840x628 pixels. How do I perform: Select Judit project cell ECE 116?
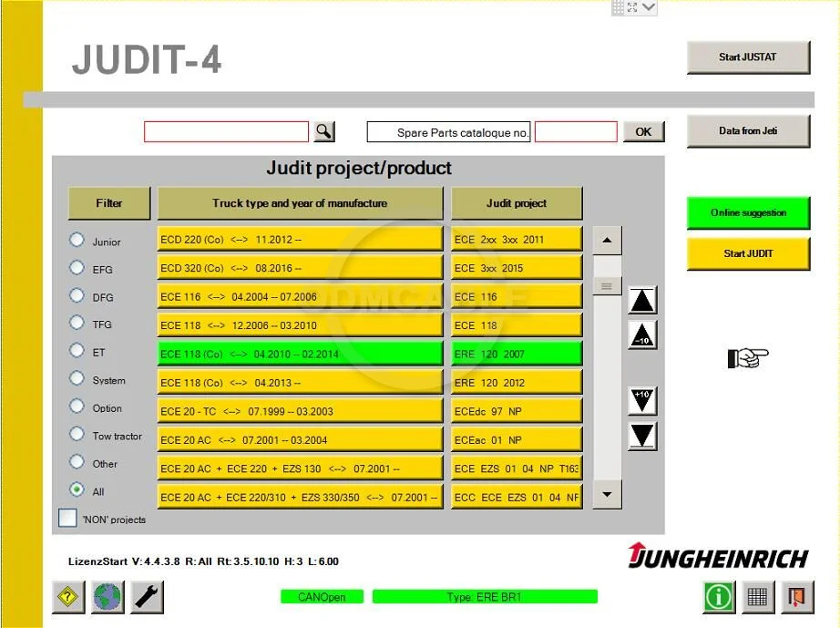point(517,296)
